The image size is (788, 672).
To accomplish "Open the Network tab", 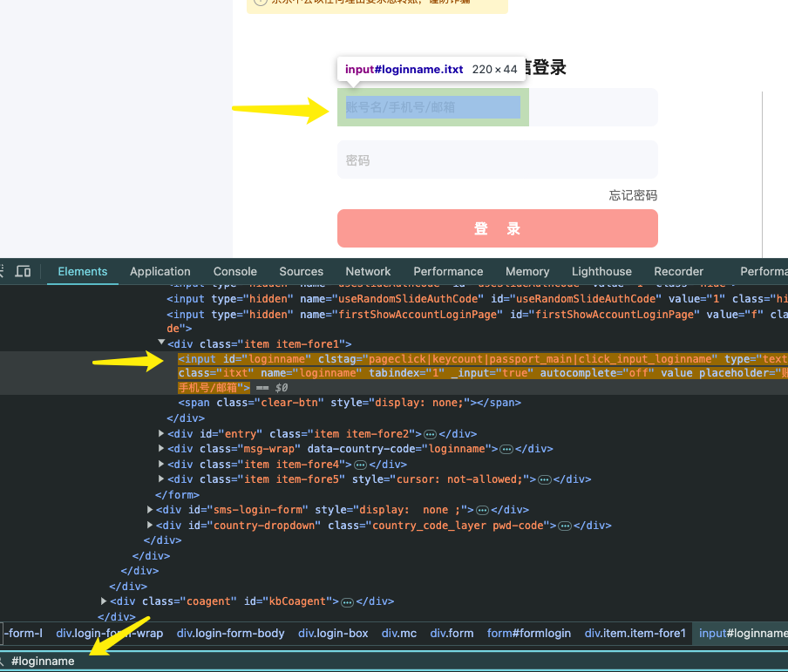I will pos(368,271).
